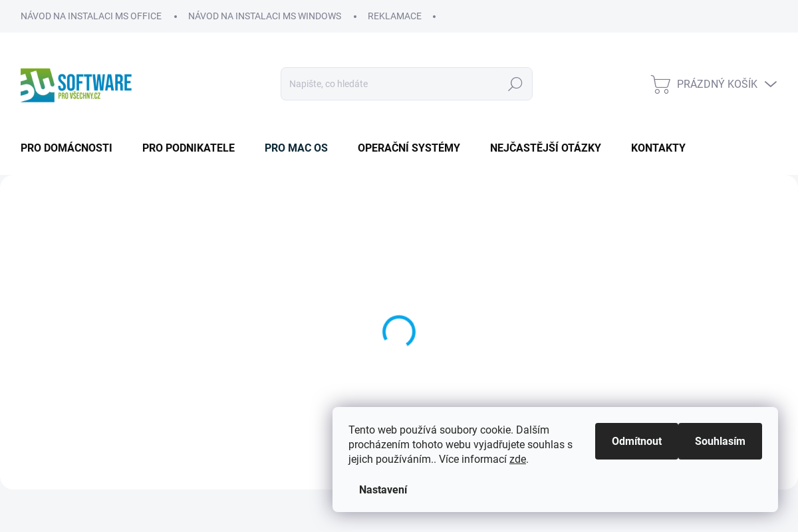
Task: Open the Pro Mac OS category
Action: (x=296, y=148)
